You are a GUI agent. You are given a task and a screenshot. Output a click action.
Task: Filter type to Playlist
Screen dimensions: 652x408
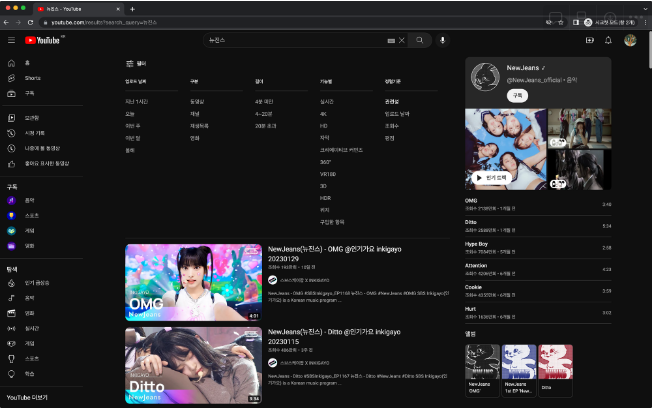tap(199, 126)
